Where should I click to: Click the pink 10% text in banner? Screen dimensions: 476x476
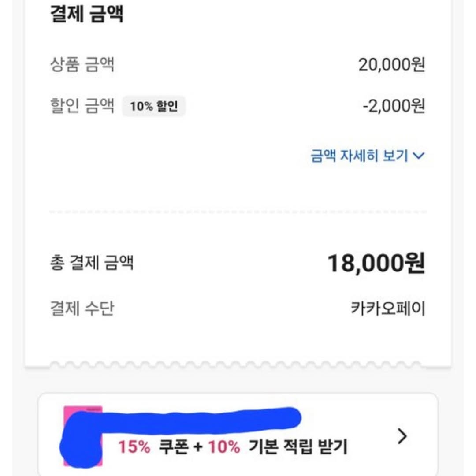click(x=224, y=447)
